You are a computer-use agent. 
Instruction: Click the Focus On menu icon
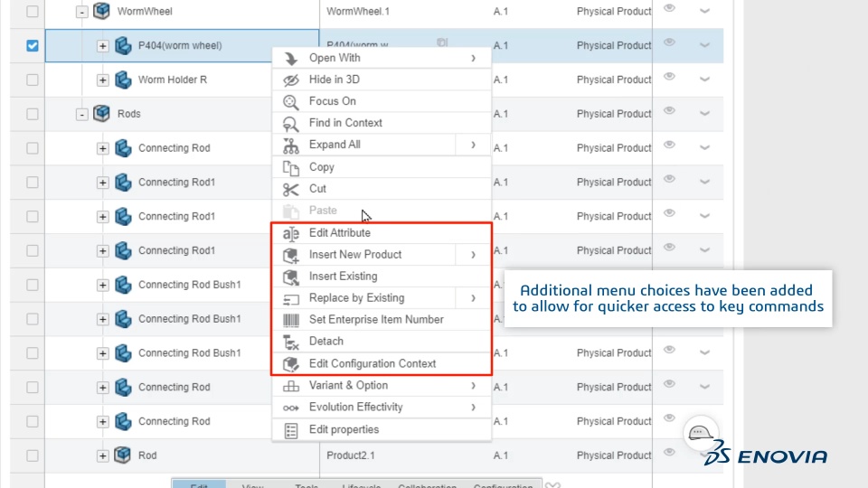[x=290, y=101]
